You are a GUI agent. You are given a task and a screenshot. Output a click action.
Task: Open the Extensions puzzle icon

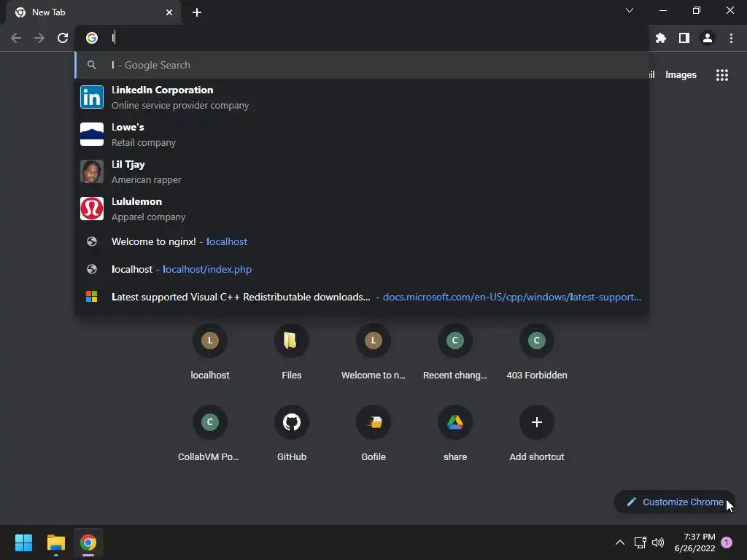coord(661,38)
